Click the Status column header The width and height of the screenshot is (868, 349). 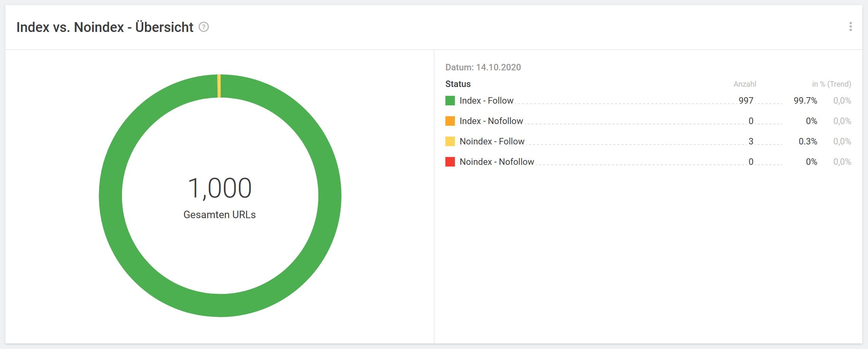point(458,84)
